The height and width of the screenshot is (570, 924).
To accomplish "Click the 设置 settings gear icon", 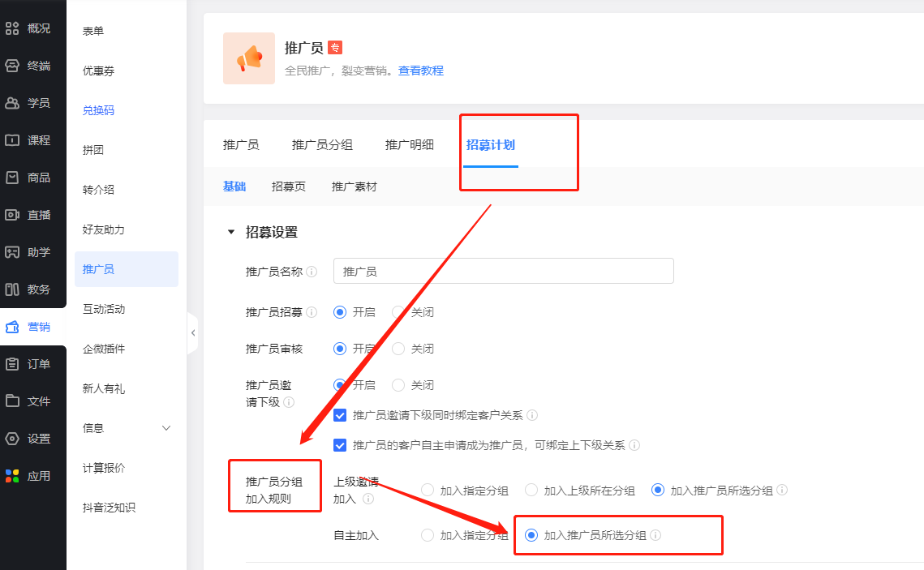I will tap(12, 439).
